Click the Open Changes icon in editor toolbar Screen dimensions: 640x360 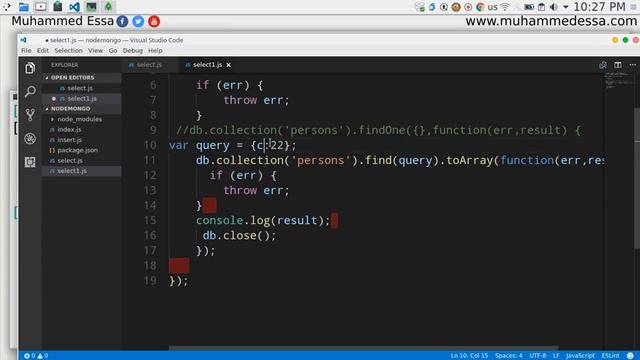pos(602,65)
